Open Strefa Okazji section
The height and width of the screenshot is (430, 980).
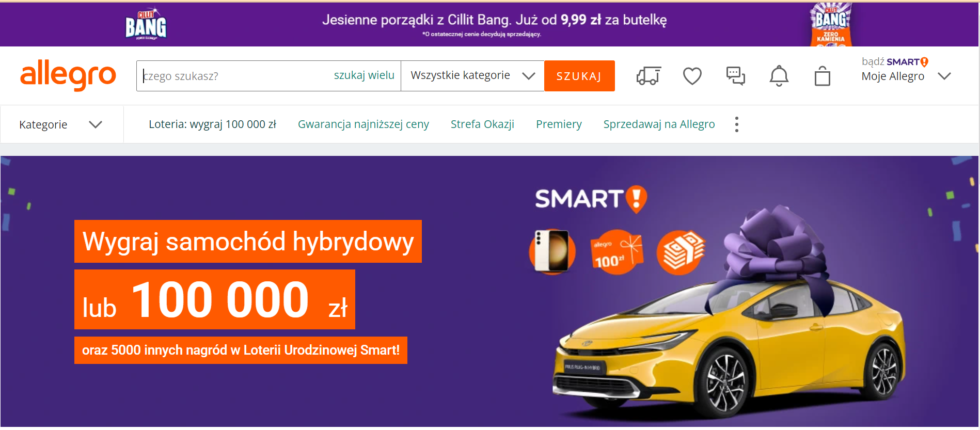pos(482,124)
